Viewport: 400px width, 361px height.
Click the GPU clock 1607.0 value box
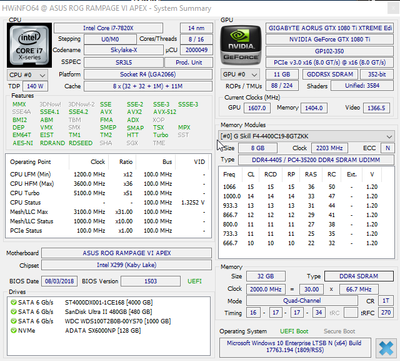click(x=257, y=108)
